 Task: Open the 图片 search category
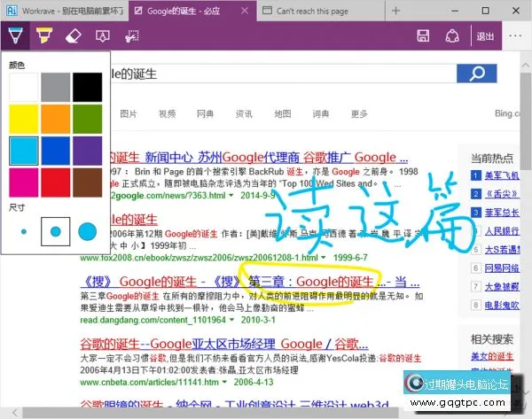pos(129,114)
